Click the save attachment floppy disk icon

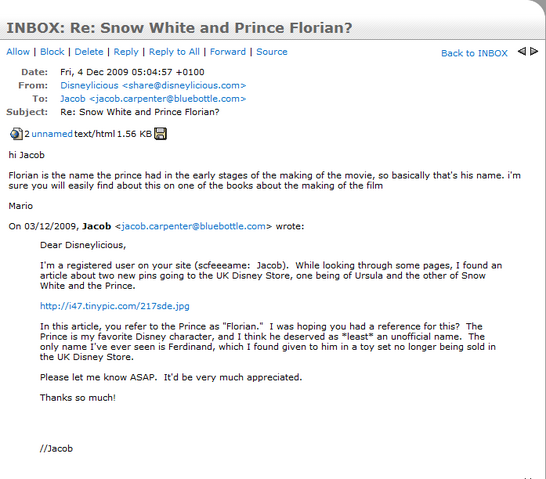click(160, 134)
